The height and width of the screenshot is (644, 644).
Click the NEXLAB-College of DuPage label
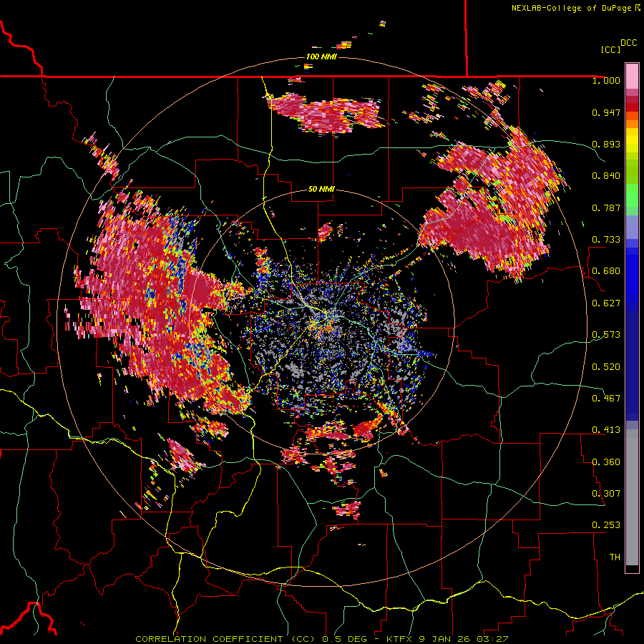571,8
